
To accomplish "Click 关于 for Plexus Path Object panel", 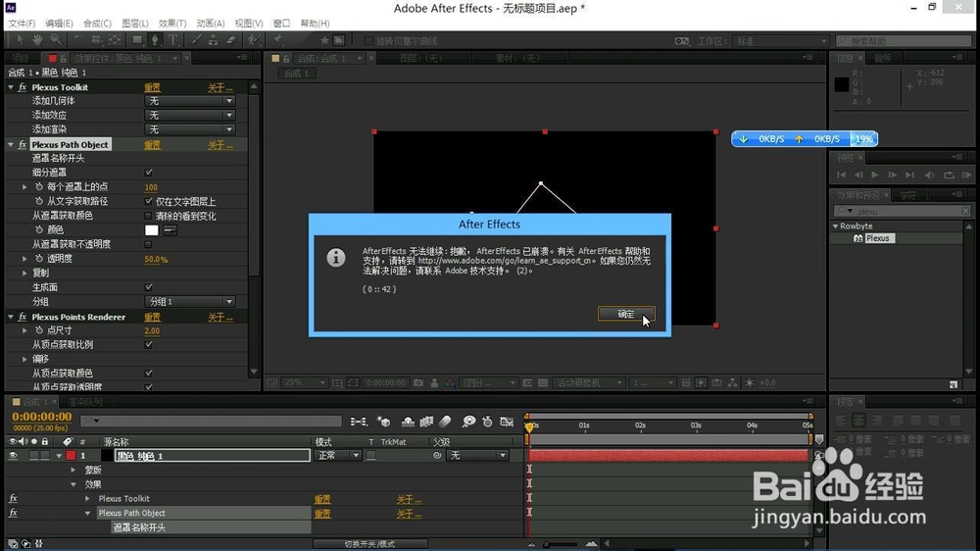I will [220, 145].
